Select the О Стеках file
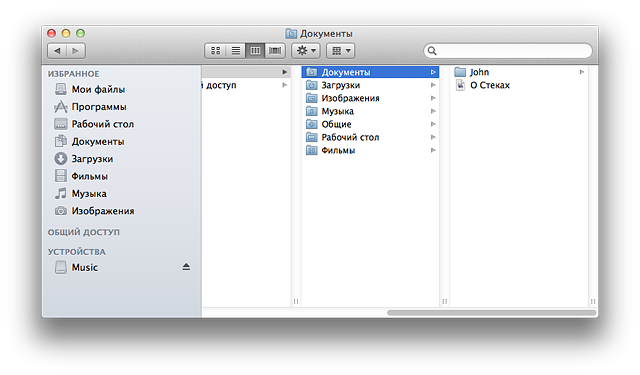The height and width of the screenshot is (375, 640). pyautogui.click(x=519, y=85)
